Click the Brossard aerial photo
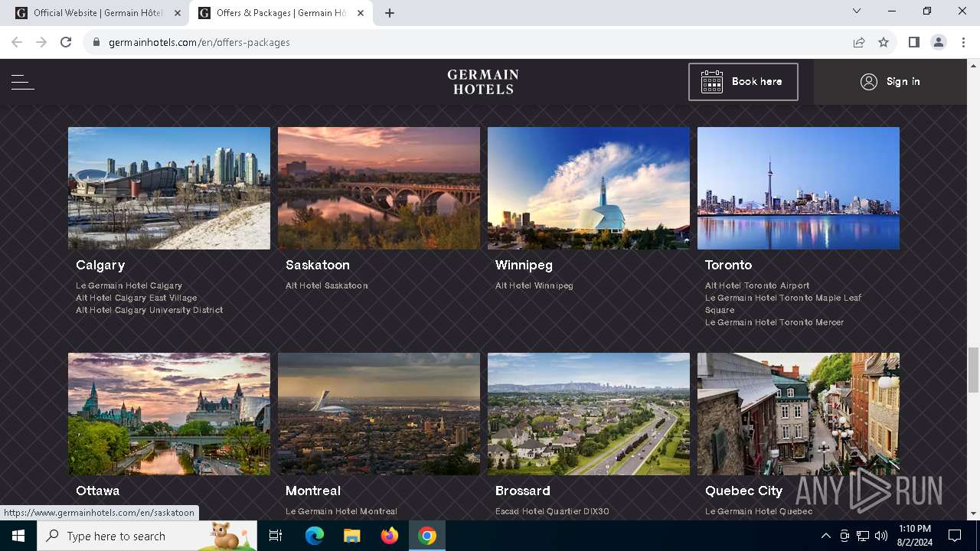 point(589,414)
